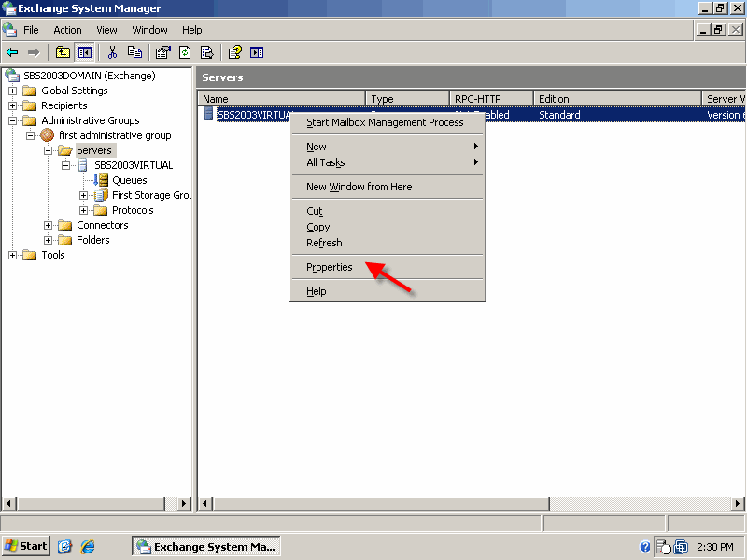This screenshot has height=560, width=747.
Task: Collapse the SBS2003VIRTUAL tree node
Action: tap(65, 165)
